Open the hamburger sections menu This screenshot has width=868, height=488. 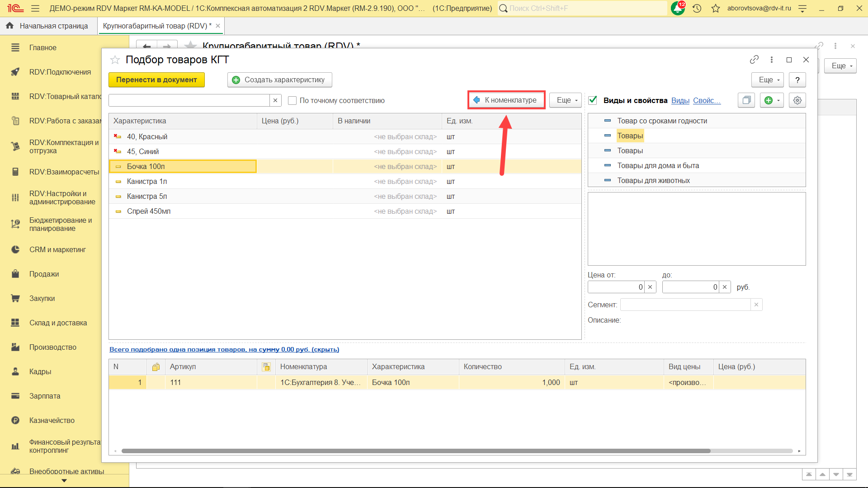coord(35,8)
